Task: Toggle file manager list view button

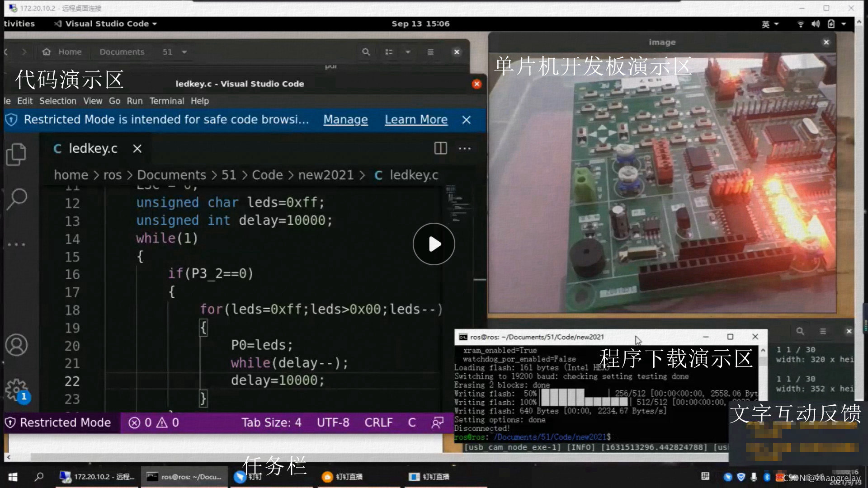Action: (389, 52)
